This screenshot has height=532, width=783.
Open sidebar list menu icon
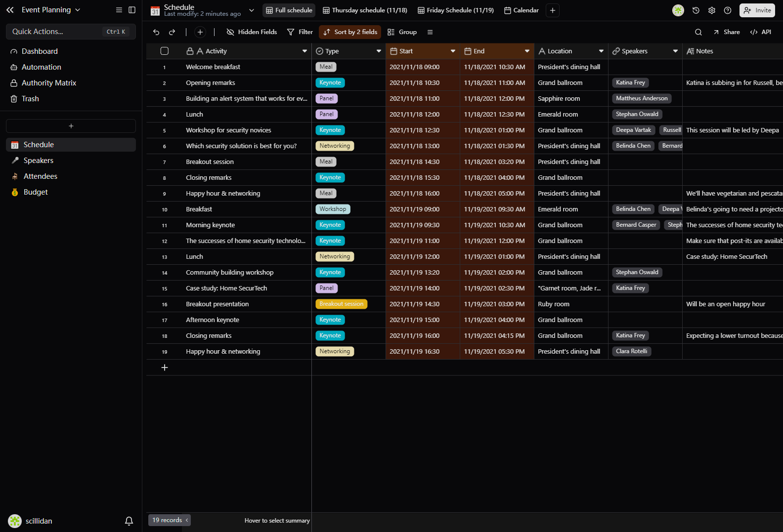pos(119,10)
